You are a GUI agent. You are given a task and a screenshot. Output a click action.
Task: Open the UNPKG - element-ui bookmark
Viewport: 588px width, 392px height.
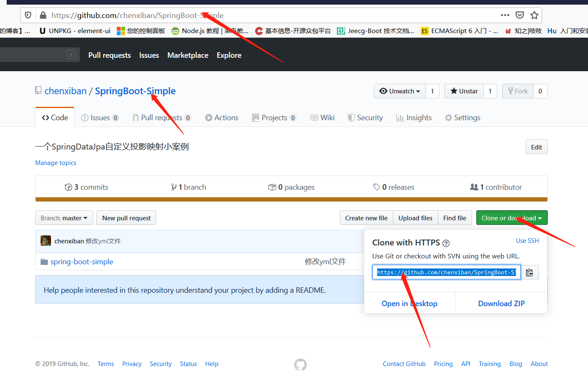pyautogui.click(x=75, y=31)
